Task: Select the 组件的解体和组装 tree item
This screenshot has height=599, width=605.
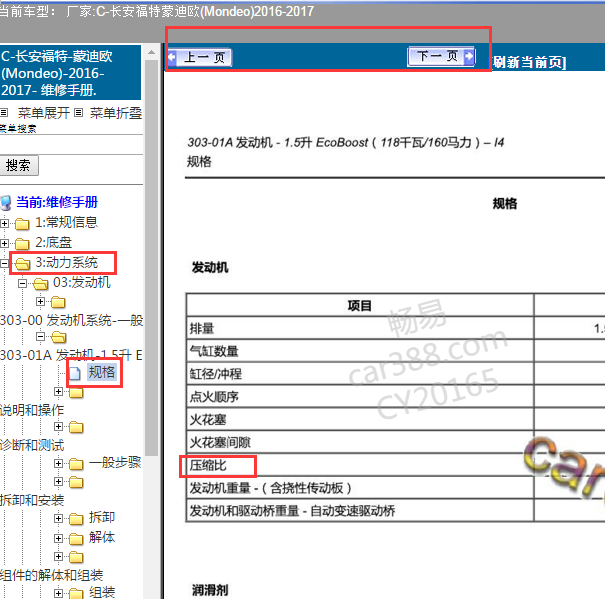Action: click(x=51, y=575)
